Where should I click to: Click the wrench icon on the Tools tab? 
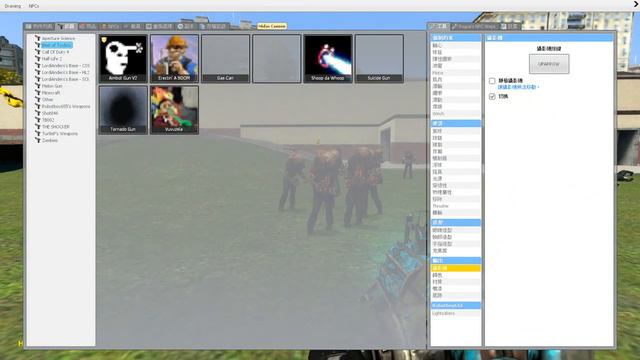433,26
